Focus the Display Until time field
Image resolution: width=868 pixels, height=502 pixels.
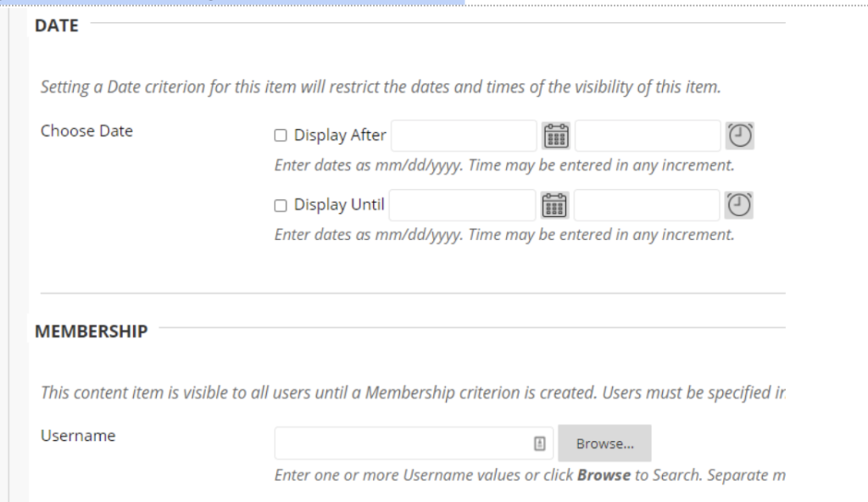648,205
